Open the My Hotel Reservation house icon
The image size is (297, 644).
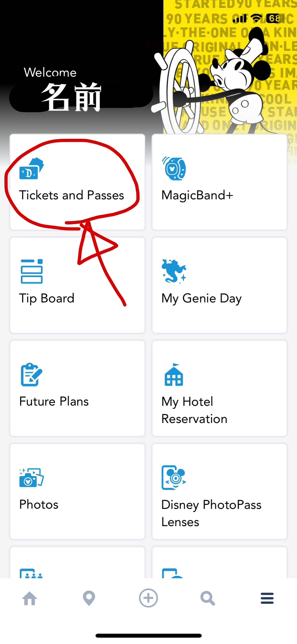(174, 374)
